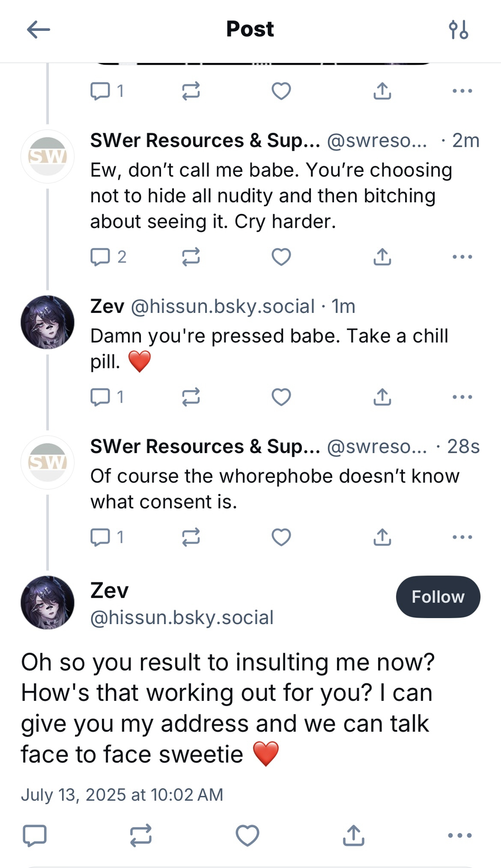Follow Zev's account
Viewport: 501px width, 868px height.
(x=438, y=597)
